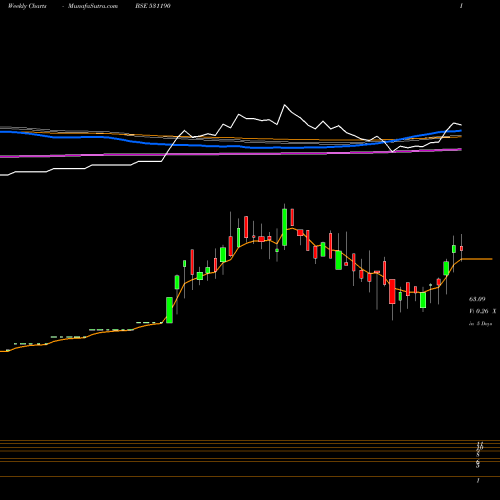The image size is (500, 500).
Task: Click the orange horizontal price level line at right
Action: (x=477, y=259)
